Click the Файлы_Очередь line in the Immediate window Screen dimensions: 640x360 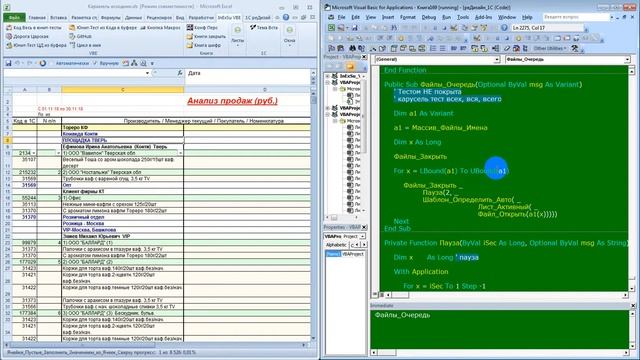402,315
